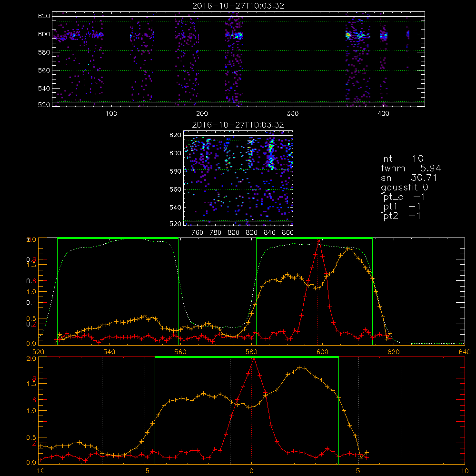Click x-axis label 820 of the small image
Viewport: 476px width, 476px height.
pyautogui.click(x=252, y=233)
